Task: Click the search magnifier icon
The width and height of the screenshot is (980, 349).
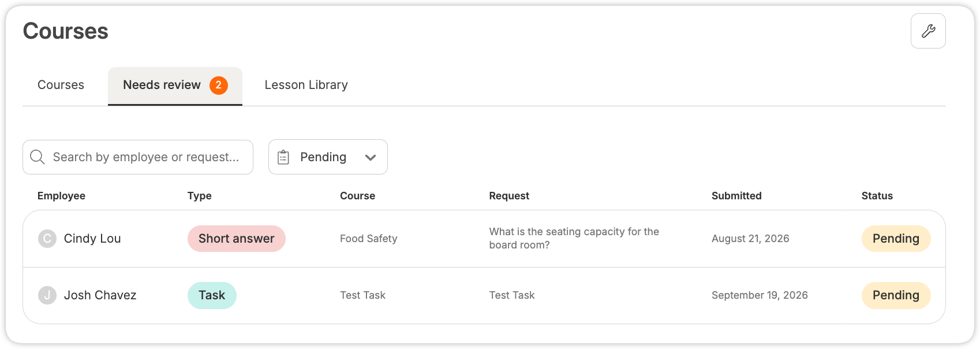Action: [38, 157]
